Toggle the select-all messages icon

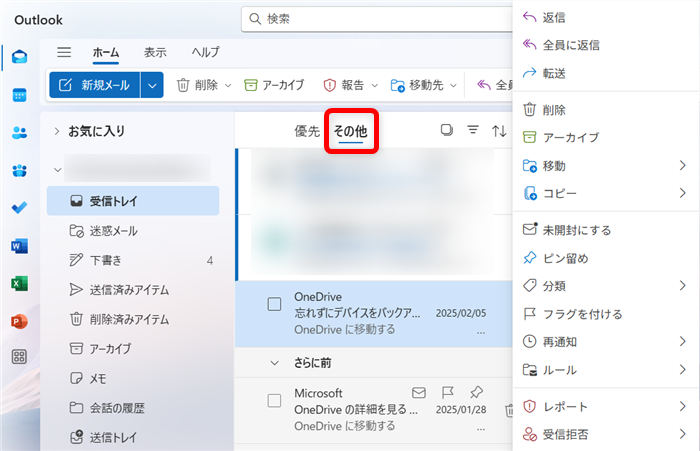(x=447, y=131)
